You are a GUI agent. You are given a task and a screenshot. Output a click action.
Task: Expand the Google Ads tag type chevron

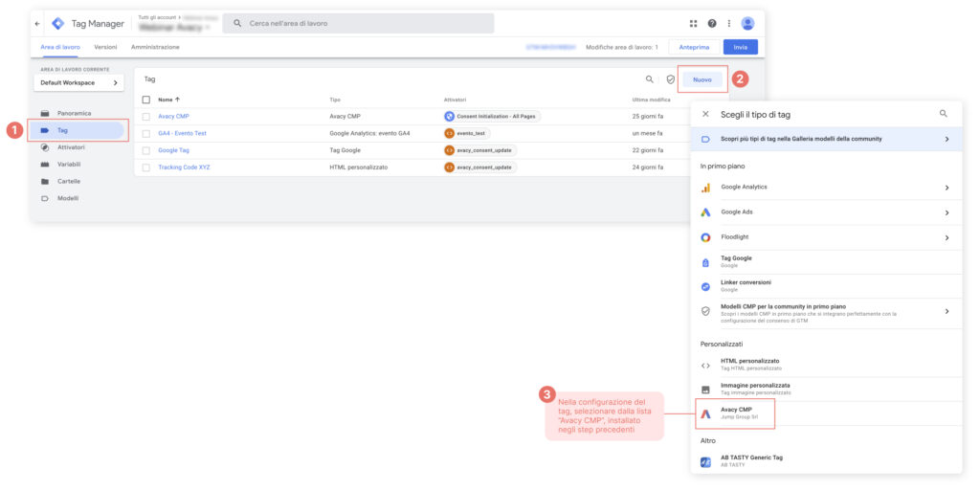click(947, 213)
